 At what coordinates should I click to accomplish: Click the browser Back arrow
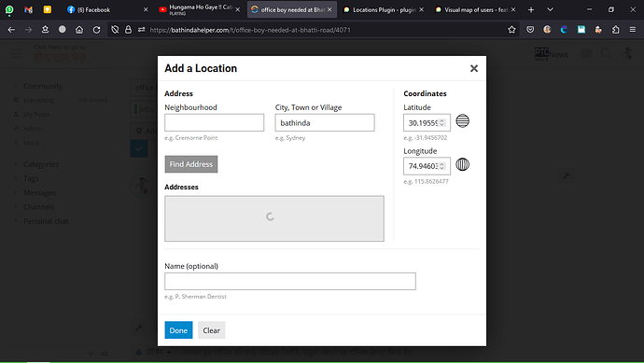coord(11,30)
